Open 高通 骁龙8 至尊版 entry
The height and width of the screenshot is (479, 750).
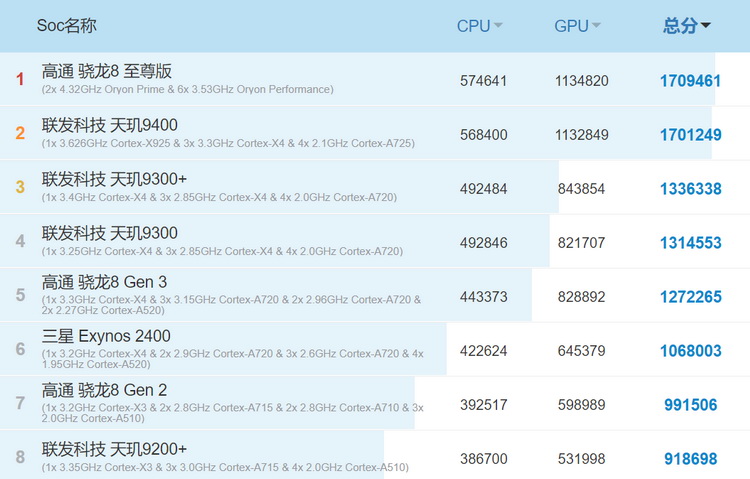point(107,71)
